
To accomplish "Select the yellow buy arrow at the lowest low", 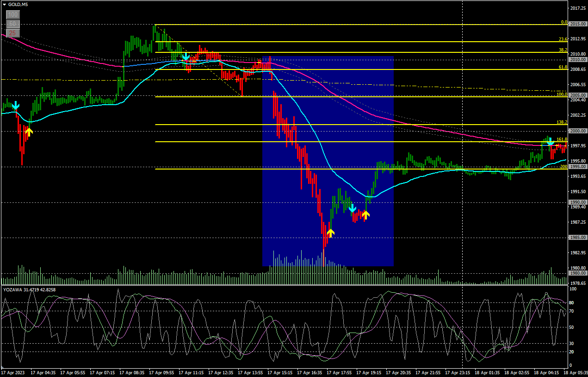I will click(x=330, y=232).
